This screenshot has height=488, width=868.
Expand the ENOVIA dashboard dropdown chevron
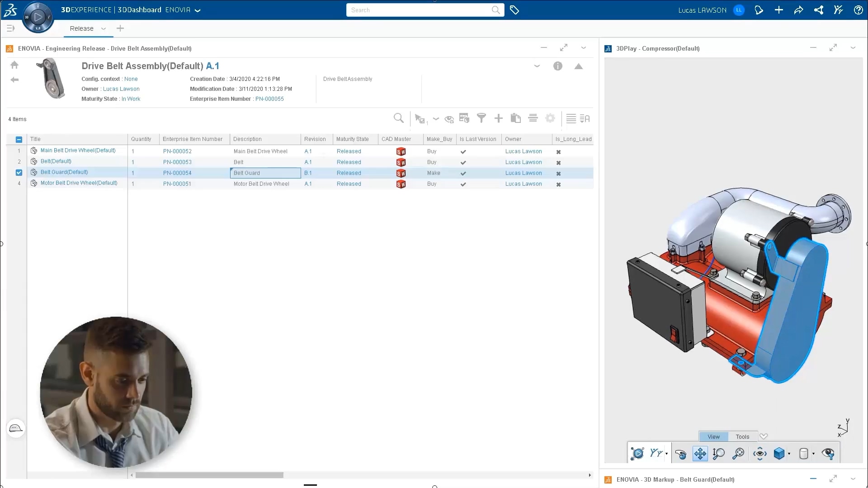coord(198,10)
